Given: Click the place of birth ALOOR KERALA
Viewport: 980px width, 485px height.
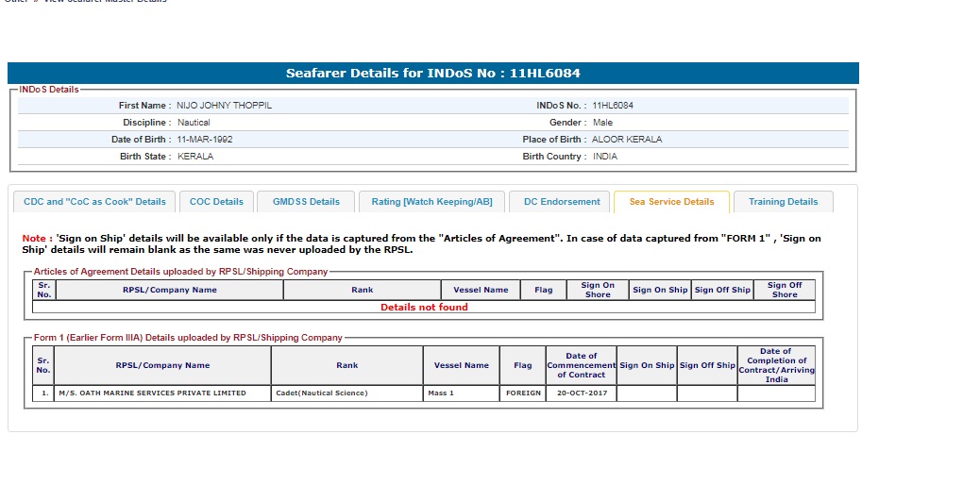Looking at the screenshot, I should 627,140.
